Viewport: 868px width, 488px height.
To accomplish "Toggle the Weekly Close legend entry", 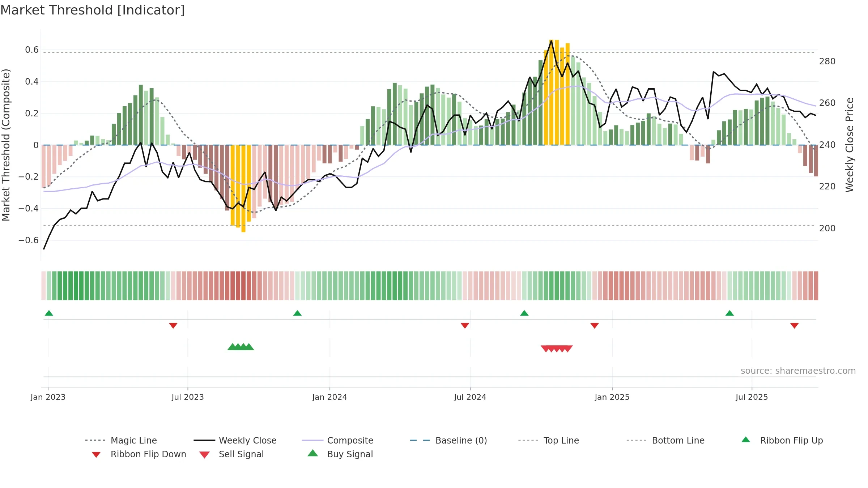I will tap(235, 440).
